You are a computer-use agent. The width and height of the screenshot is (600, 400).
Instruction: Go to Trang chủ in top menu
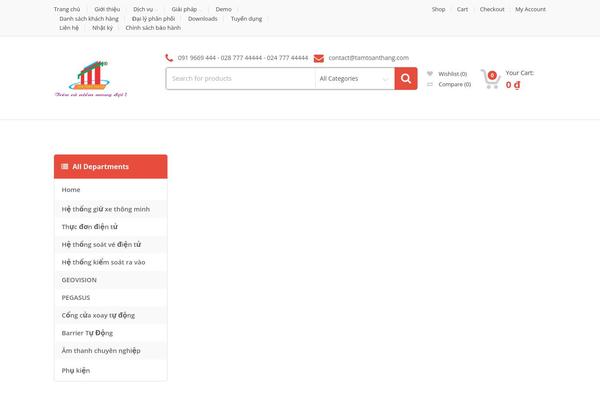tap(67, 9)
